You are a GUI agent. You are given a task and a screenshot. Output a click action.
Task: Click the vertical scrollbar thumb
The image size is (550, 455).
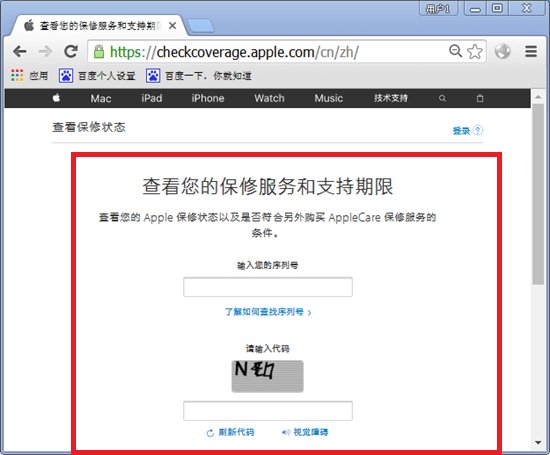coord(538,194)
